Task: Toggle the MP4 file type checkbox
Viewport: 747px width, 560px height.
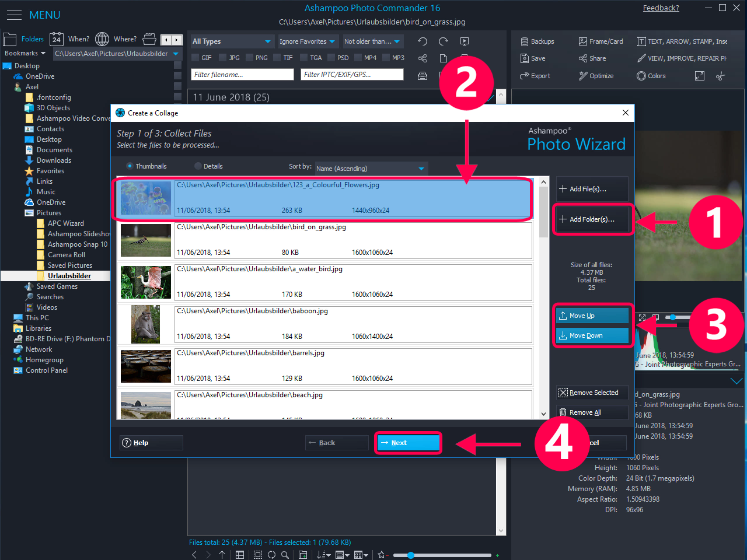Action: 358,58
